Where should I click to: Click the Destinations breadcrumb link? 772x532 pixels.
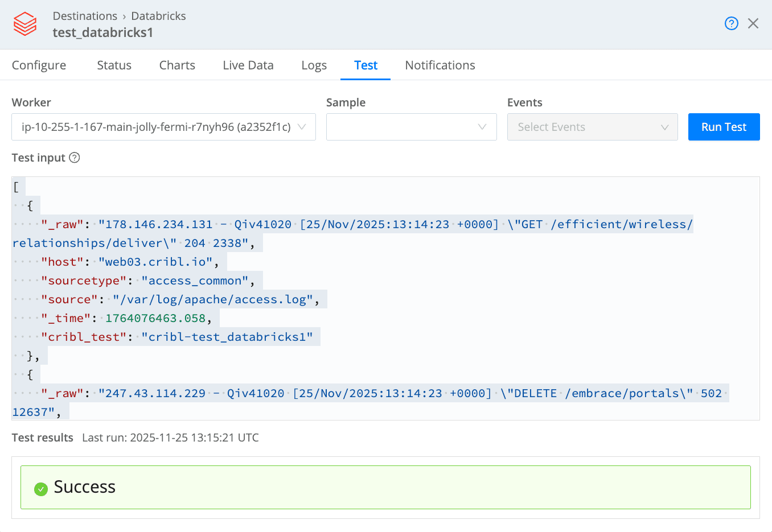[x=85, y=16]
